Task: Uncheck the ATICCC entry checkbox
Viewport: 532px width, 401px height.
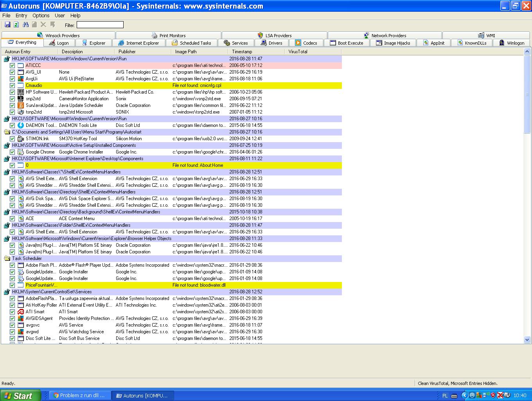Action: (12, 65)
